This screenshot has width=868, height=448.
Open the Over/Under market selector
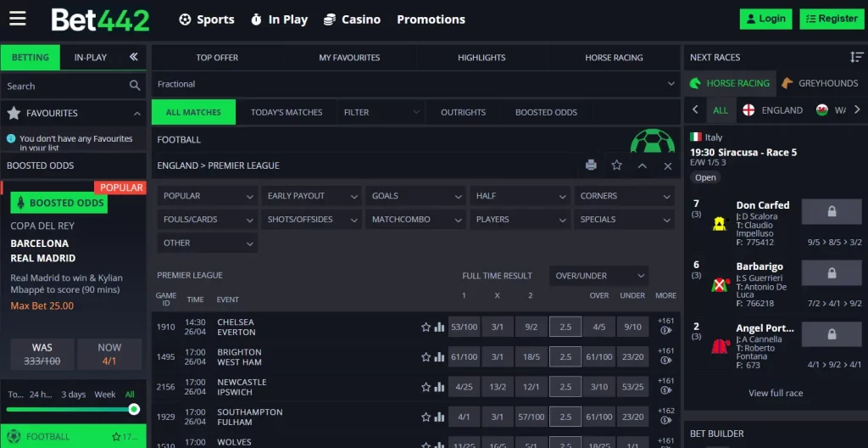click(x=599, y=276)
